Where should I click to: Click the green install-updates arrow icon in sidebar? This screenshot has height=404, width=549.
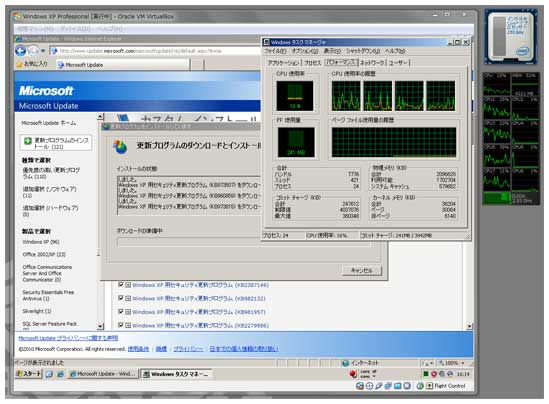(27, 141)
